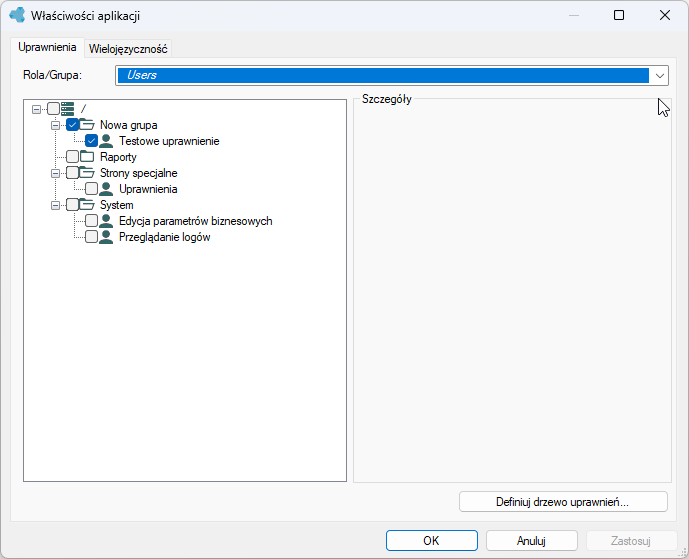Click the Edycja parametrów biznesowych user icon
This screenshot has height=559, width=689.
(106, 221)
